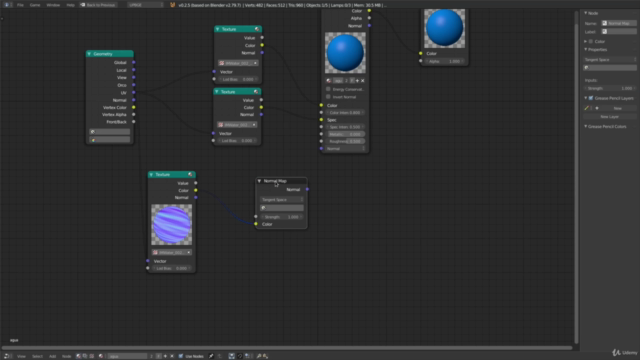Adjust the Strength slider in the sidebar
The width and height of the screenshot is (640, 360).
point(610,88)
